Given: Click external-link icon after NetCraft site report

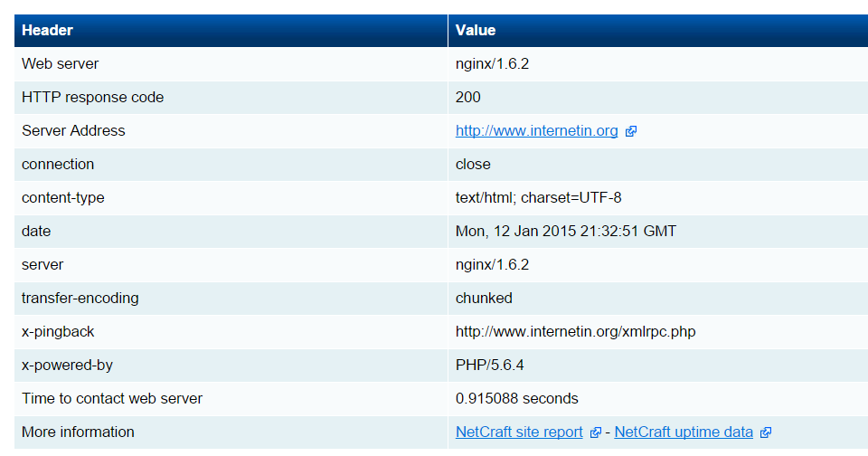Looking at the screenshot, I should click(595, 432).
